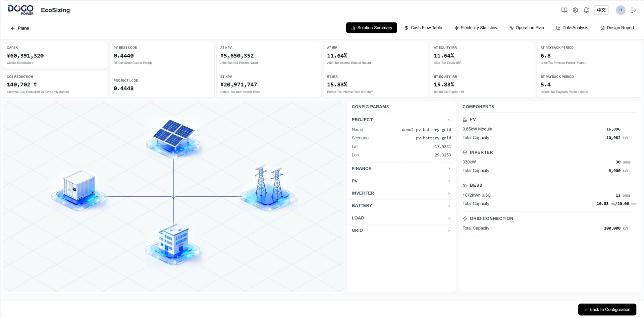Image resolution: width=644 pixels, height=318 pixels.
Task: Click the Grid Connection lightning icon
Action: click(x=465, y=218)
